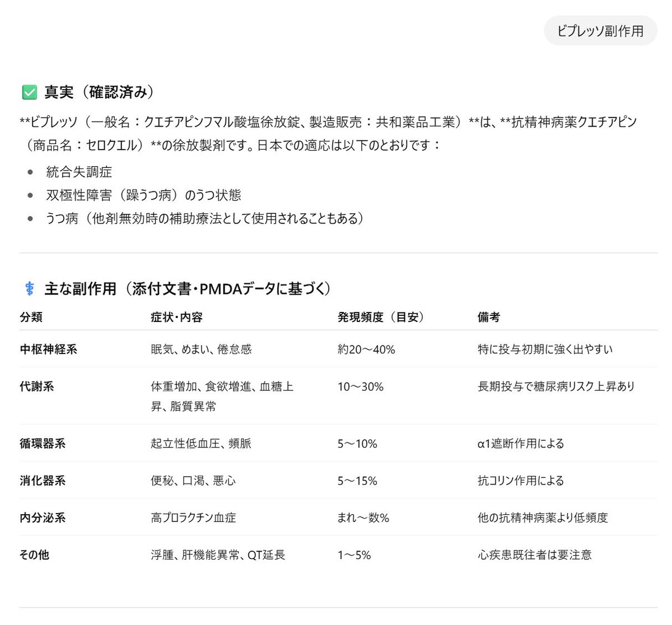The width and height of the screenshot is (672, 625).
Task: Click the 5〜10% frequency value
Action: [357, 444]
